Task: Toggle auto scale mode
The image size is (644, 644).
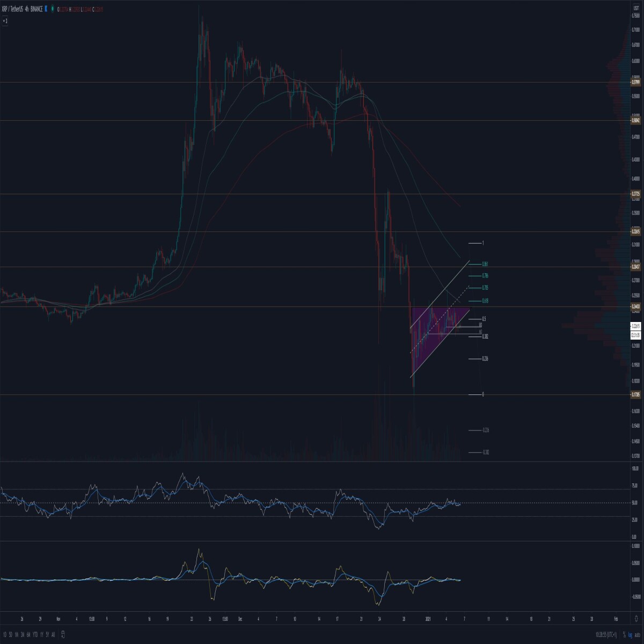Action: coord(637,635)
